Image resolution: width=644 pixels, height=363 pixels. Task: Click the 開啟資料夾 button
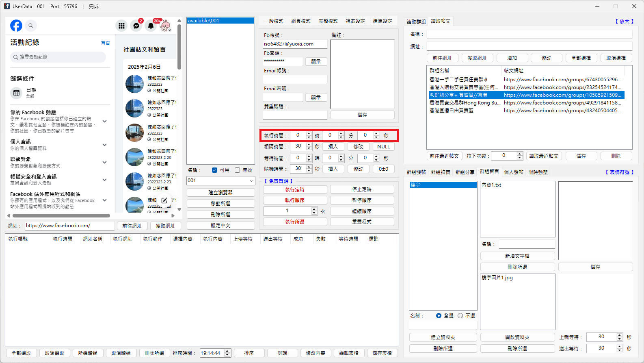[517, 337]
